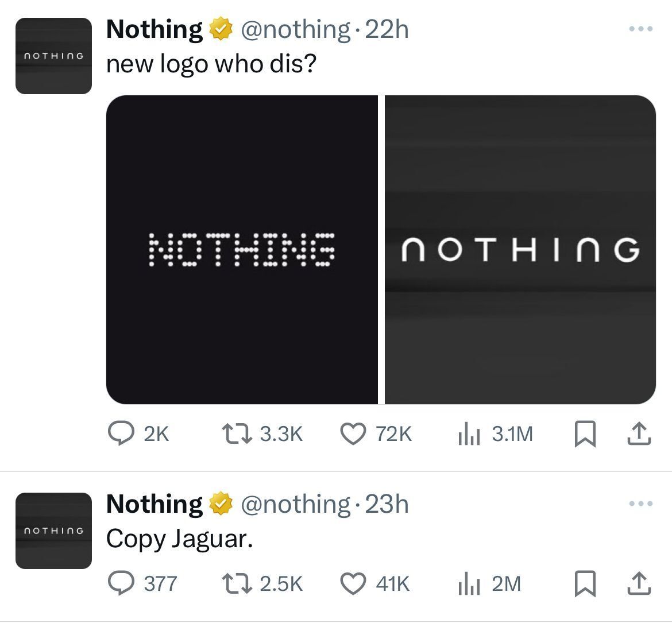View analytics showing 2M views
Viewport: 672px width, 623px height.
470,585
